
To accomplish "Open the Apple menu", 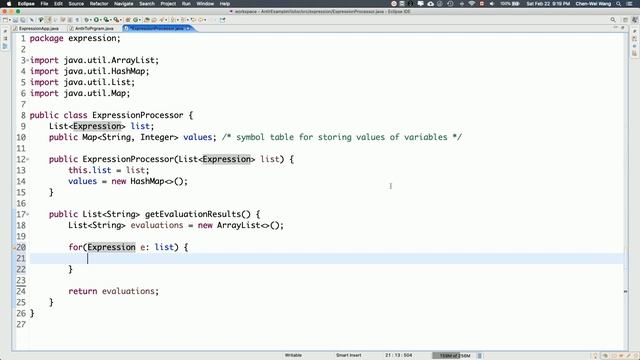I will [x=9, y=4].
